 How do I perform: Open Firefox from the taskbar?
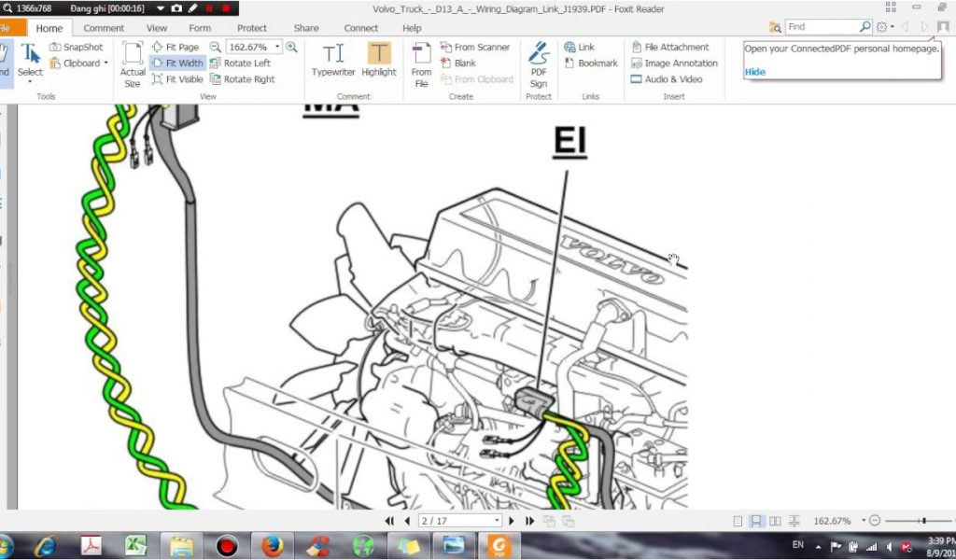[272, 545]
